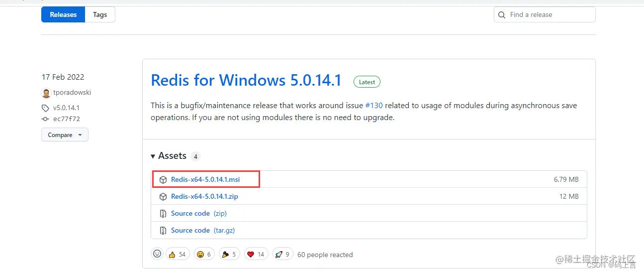Click the 60 people reacted text
Image resolution: width=644 pixels, height=273 pixels.
[325, 255]
